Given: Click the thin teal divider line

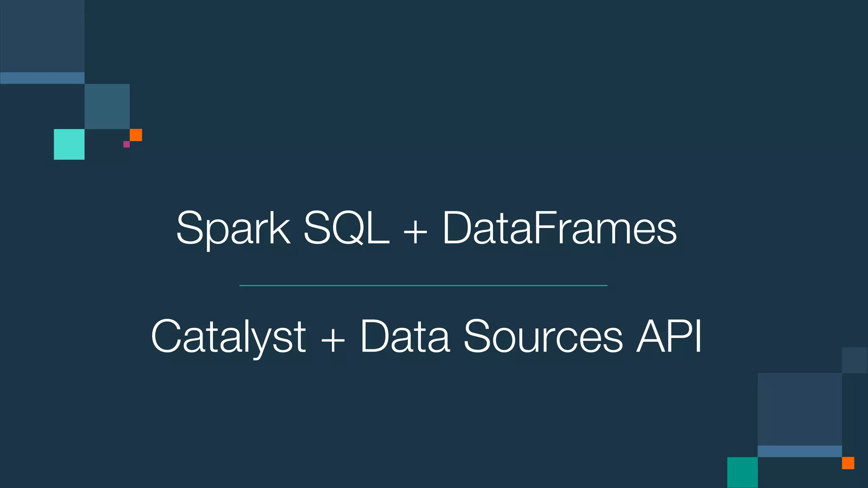Looking at the screenshot, I should coord(423,286).
